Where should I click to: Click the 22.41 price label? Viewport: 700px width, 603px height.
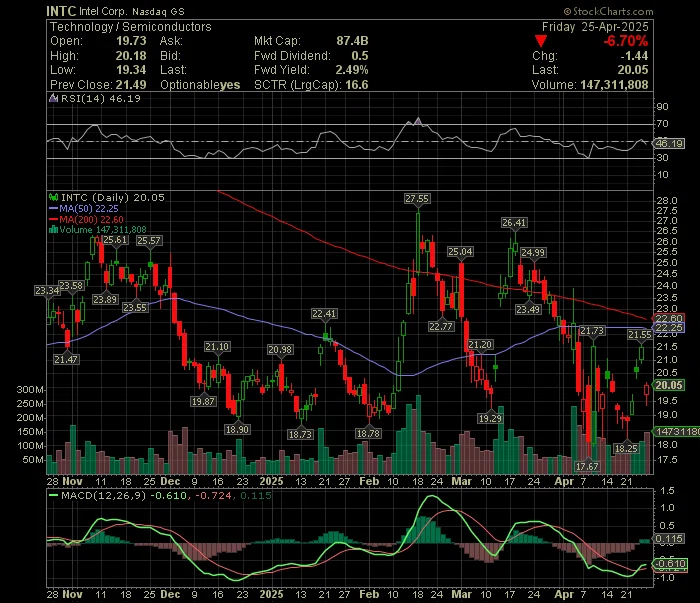coord(324,314)
